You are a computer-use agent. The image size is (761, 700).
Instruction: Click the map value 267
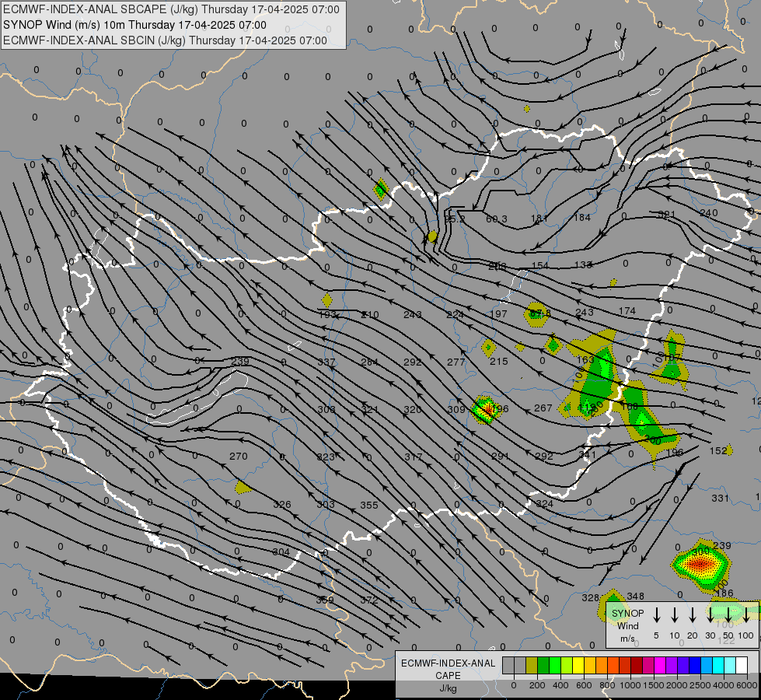[543, 408]
